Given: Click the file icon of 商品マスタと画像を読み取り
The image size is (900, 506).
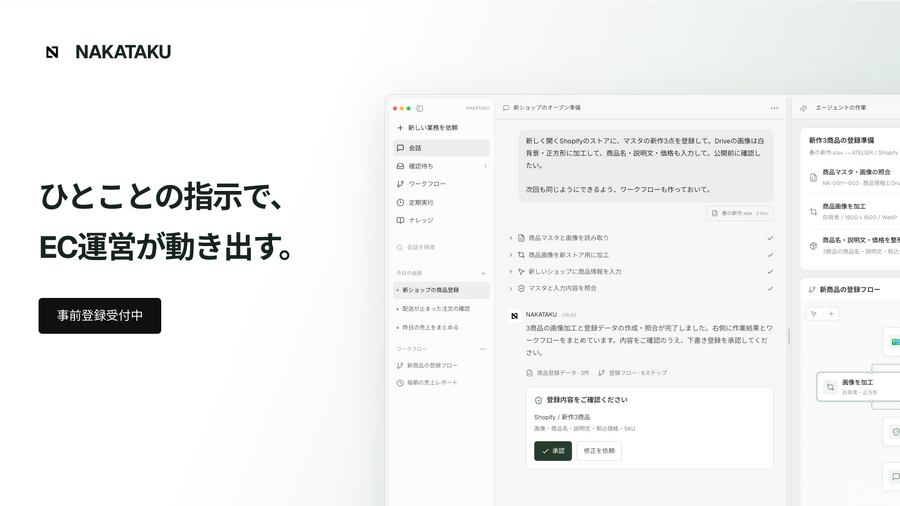Looking at the screenshot, I should click(521, 238).
